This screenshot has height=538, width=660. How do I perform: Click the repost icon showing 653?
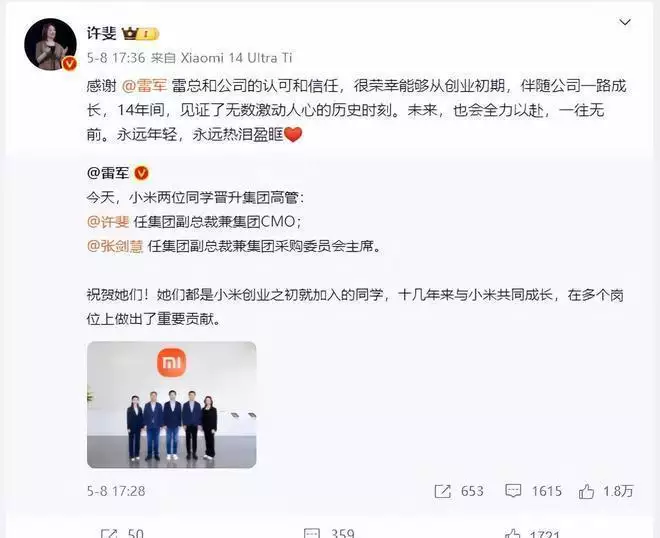pos(442,491)
